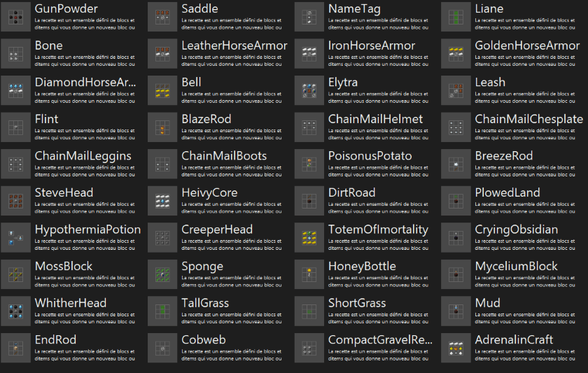588x373 pixels.
Task: Open the Sponge recipe icon
Action: [x=162, y=274]
